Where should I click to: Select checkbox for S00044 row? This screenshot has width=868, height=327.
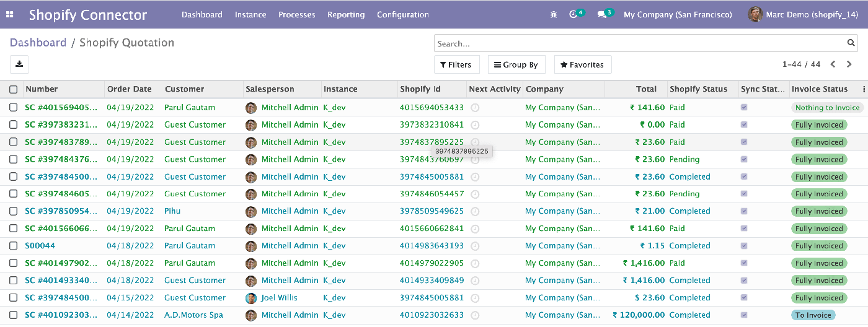click(x=14, y=246)
